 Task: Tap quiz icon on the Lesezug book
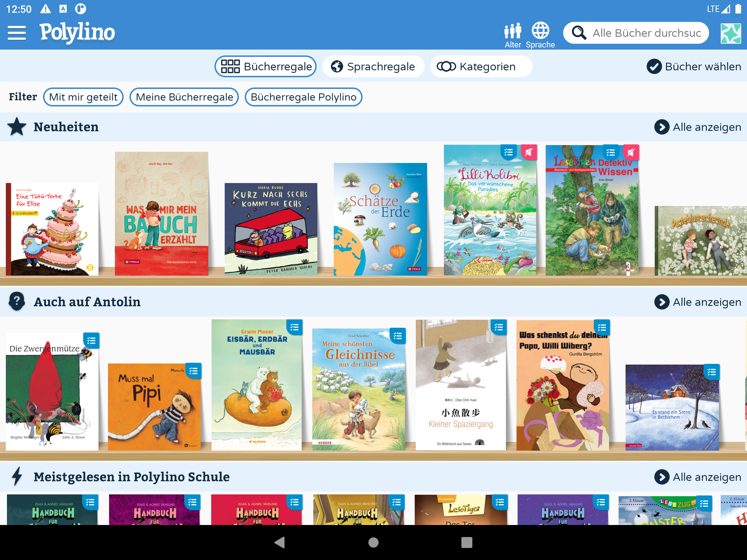click(x=704, y=503)
